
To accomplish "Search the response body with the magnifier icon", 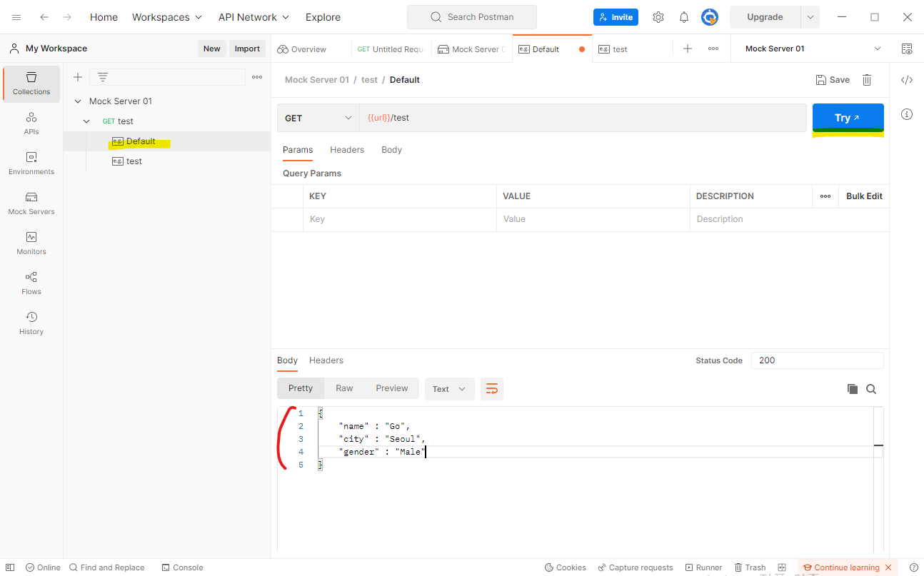I will click(871, 389).
